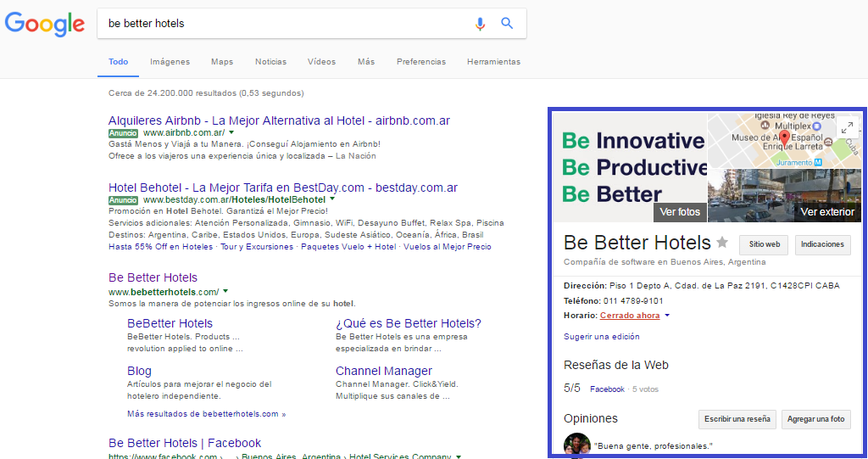Click Sugerir una edición link
Screen dimensions: 868x459
[x=602, y=337]
